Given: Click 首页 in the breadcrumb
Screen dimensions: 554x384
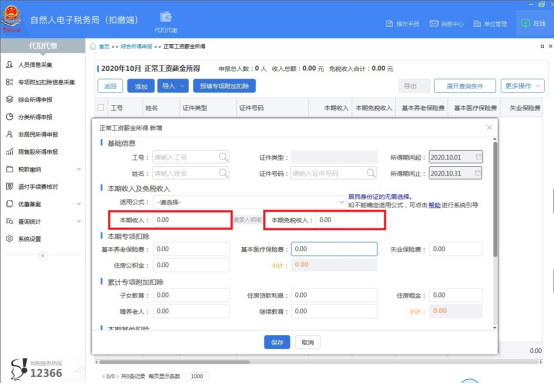Looking at the screenshot, I should [104, 47].
